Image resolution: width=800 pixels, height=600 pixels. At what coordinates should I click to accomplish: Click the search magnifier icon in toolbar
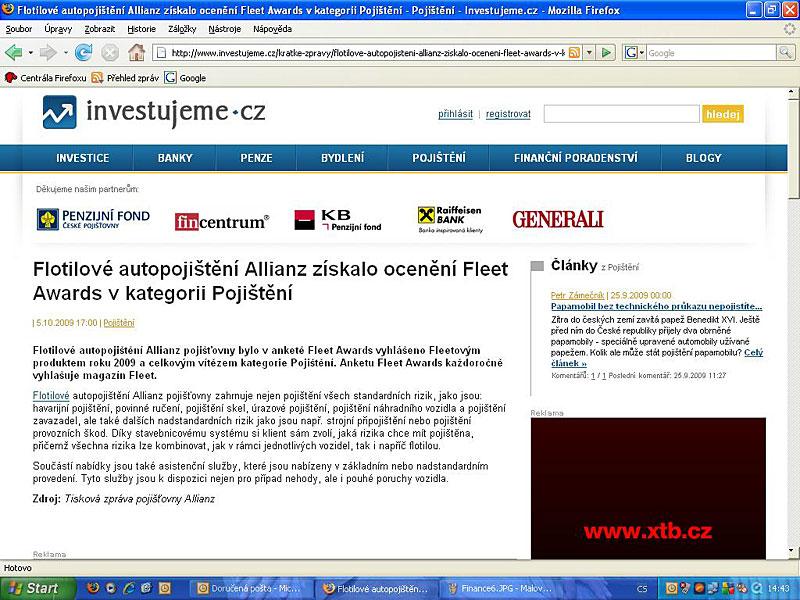(785, 52)
